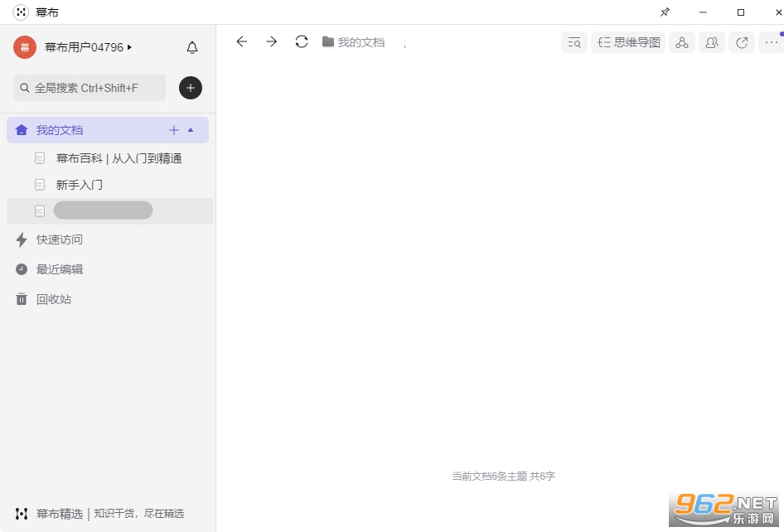Open 最近编辑 recent edits
This screenshot has width=784, height=532.
pyautogui.click(x=50, y=269)
